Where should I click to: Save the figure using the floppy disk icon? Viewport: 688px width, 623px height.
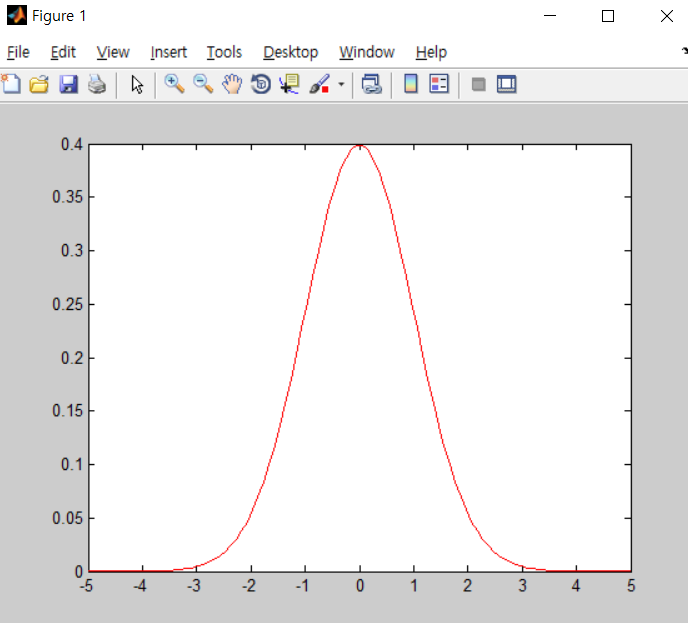pos(68,84)
